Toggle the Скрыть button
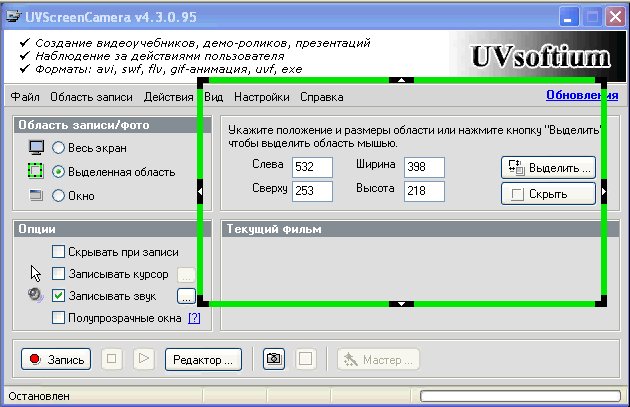The image size is (630, 407). pos(548,194)
